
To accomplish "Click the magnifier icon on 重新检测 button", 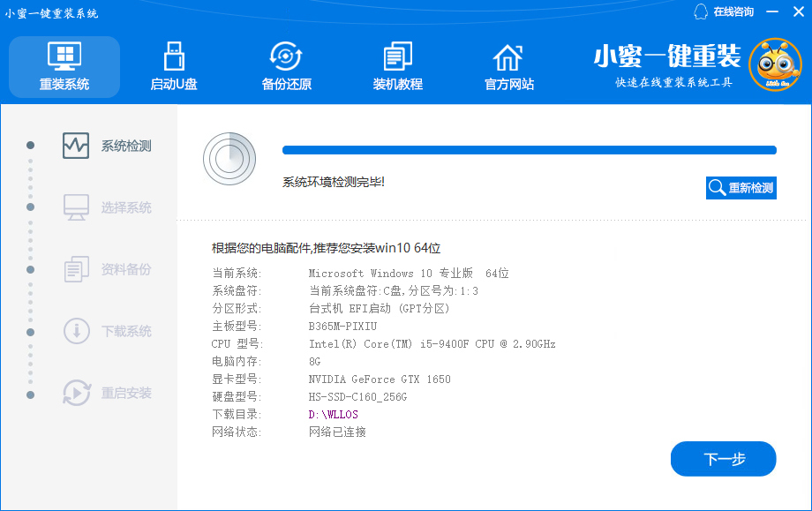I will click(x=718, y=187).
